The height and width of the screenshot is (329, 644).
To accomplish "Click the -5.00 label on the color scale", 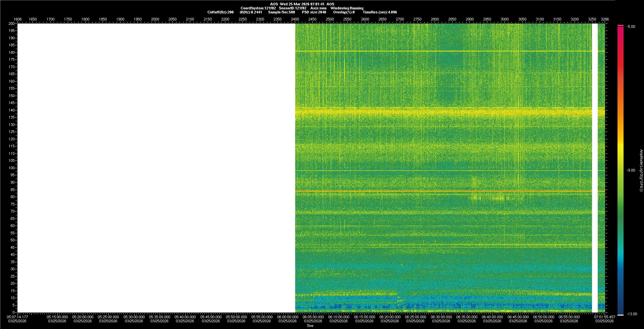I will [631, 27].
